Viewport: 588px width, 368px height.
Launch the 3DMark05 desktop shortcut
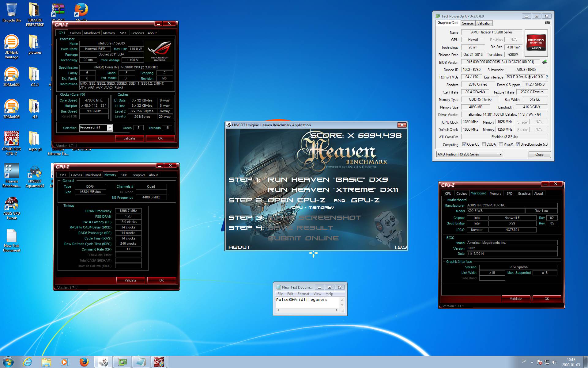point(12,77)
